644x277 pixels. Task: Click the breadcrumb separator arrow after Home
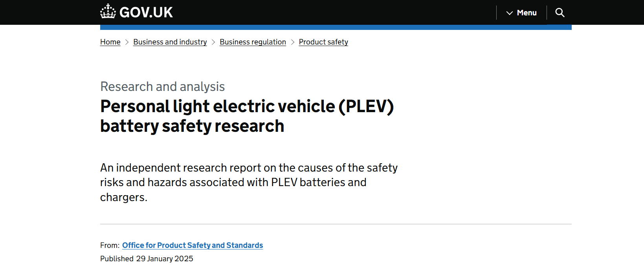pyautogui.click(x=127, y=42)
